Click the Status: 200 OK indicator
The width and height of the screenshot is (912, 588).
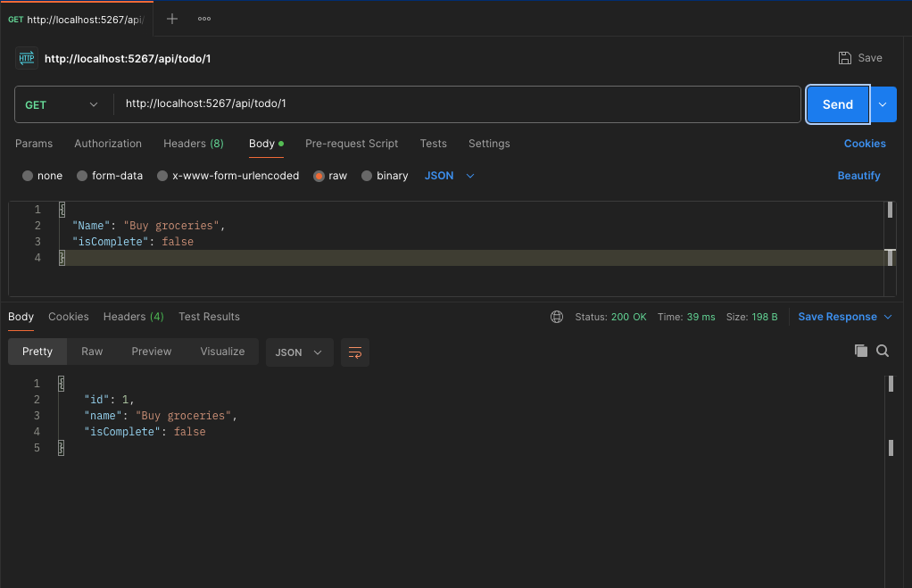[x=610, y=317]
